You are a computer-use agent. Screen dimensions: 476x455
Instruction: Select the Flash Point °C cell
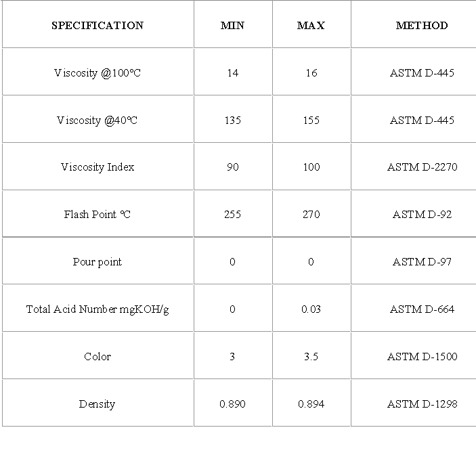(98, 215)
